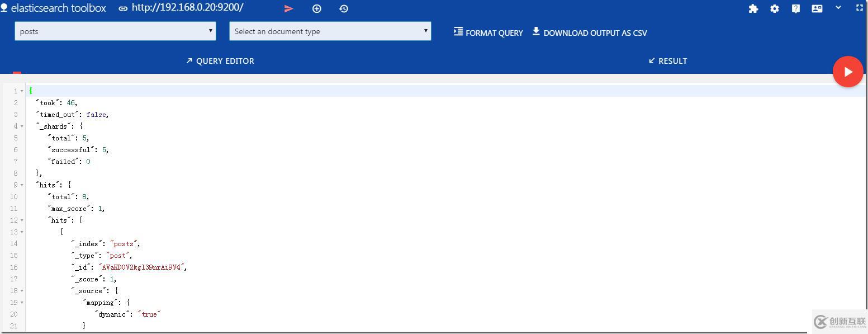Click DOWNLOAD OUTPUT AS CSV button

[x=590, y=32]
